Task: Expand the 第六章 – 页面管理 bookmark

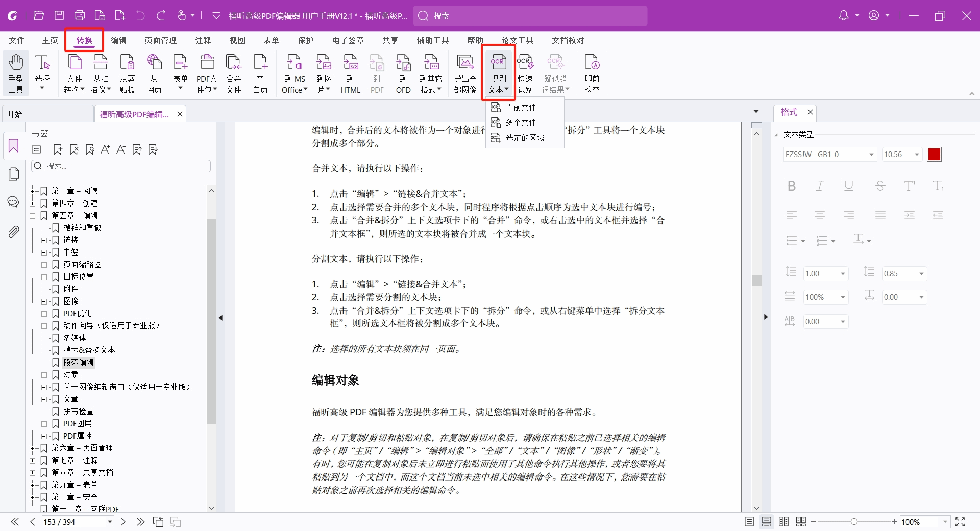Action: coord(33,448)
